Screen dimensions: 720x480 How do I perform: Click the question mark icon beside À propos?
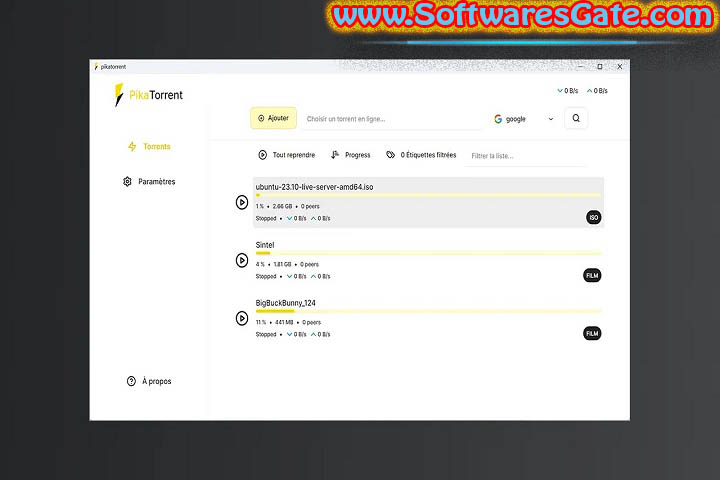tap(131, 381)
